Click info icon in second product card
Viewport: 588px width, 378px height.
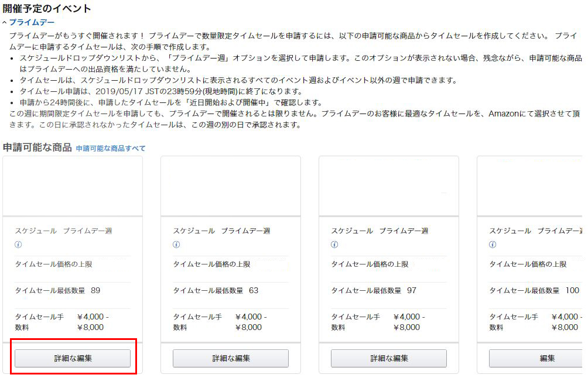176,244
